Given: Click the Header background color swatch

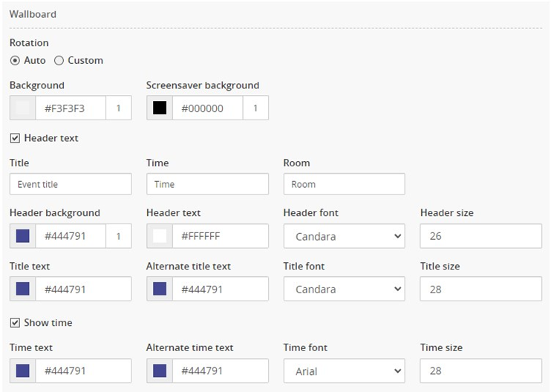Looking at the screenshot, I should [22, 236].
